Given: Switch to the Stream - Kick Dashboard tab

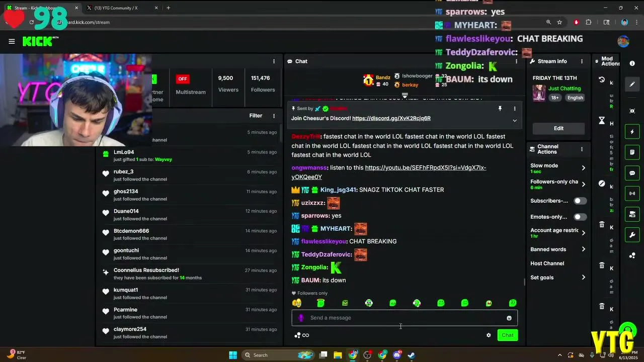Looking at the screenshot, I should pos(43,8).
